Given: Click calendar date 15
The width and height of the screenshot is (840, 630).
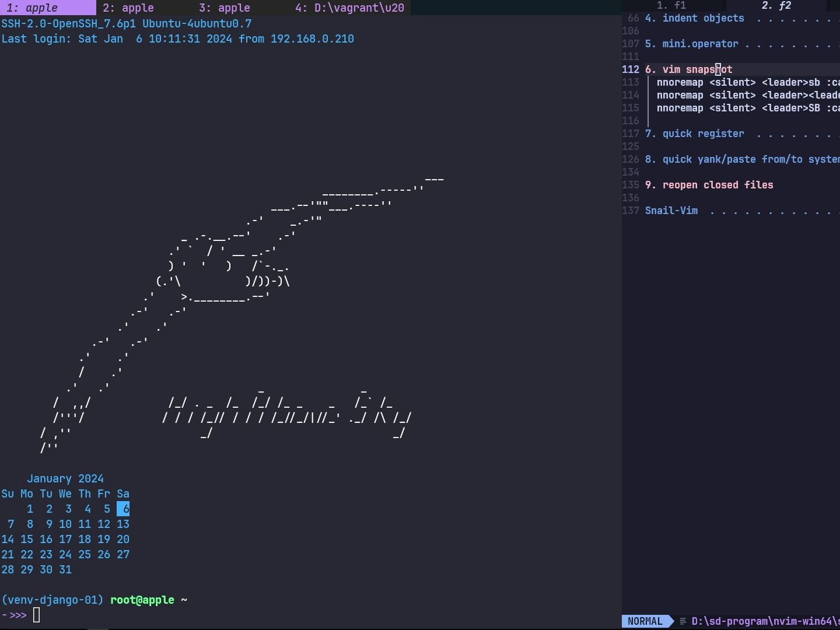Looking at the screenshot, I should pos(27,539).
